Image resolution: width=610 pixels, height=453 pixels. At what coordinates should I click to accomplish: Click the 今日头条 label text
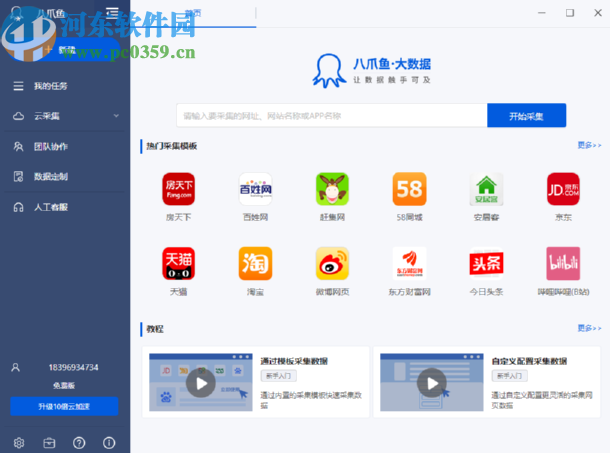(x=486, y=292)
